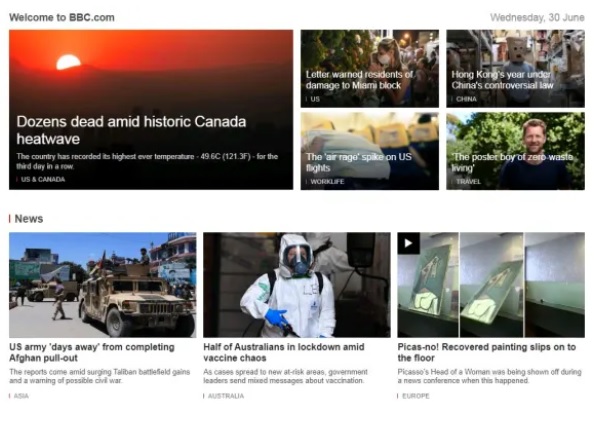Image resolution: width=594 pixels, height=432 pixels.
Task: Click the heatwave summary about 49.6C temperature
Action: coord(147,161)
